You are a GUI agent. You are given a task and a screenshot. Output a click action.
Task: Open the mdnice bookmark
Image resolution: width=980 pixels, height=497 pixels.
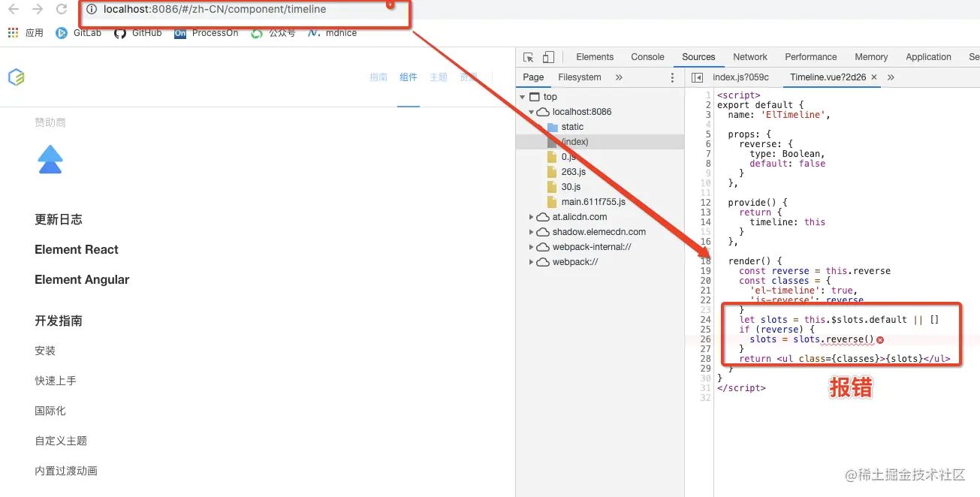pyautogui.click(x=333, y=33)
